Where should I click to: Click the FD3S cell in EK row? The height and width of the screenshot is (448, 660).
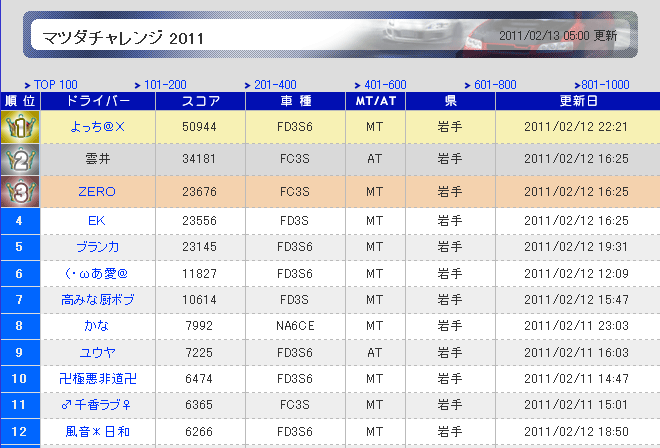coord(295,221)
